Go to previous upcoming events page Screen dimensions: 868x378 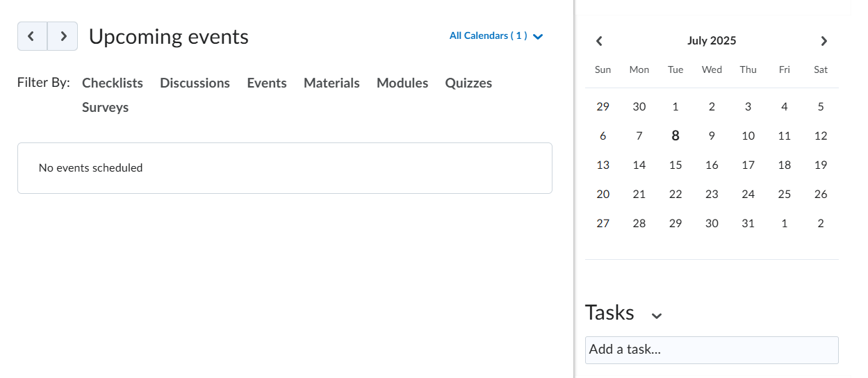pyautogui.click(x=32, y=36)
